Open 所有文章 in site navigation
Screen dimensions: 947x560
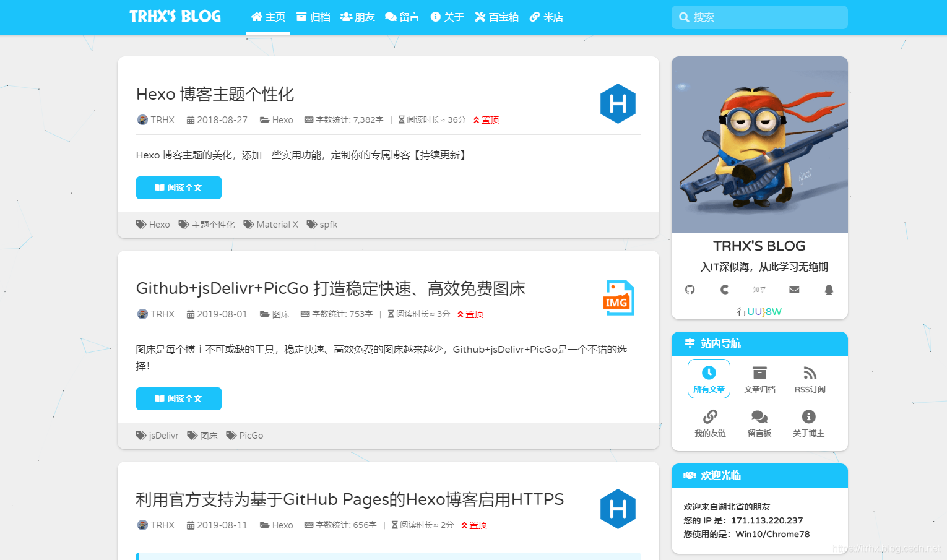coord(709,379)
